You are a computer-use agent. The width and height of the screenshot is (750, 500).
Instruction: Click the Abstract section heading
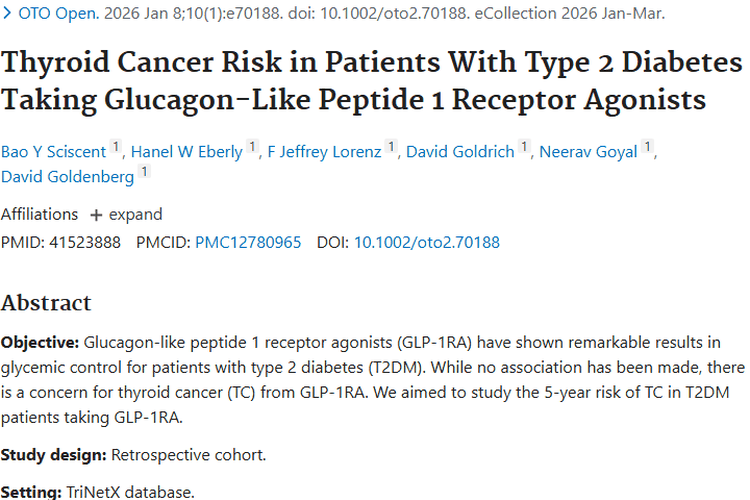46,303
